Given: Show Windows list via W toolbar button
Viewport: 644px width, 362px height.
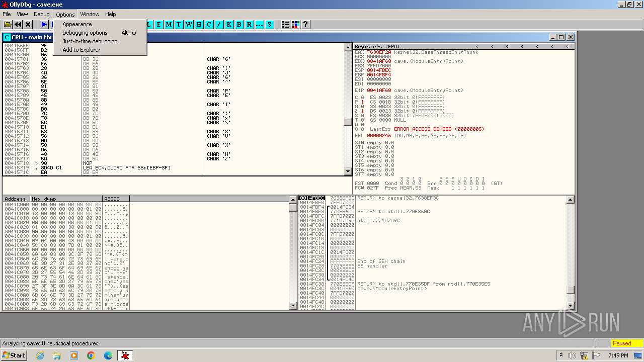Looking at the screenshot, I should [x=189, y=24].
